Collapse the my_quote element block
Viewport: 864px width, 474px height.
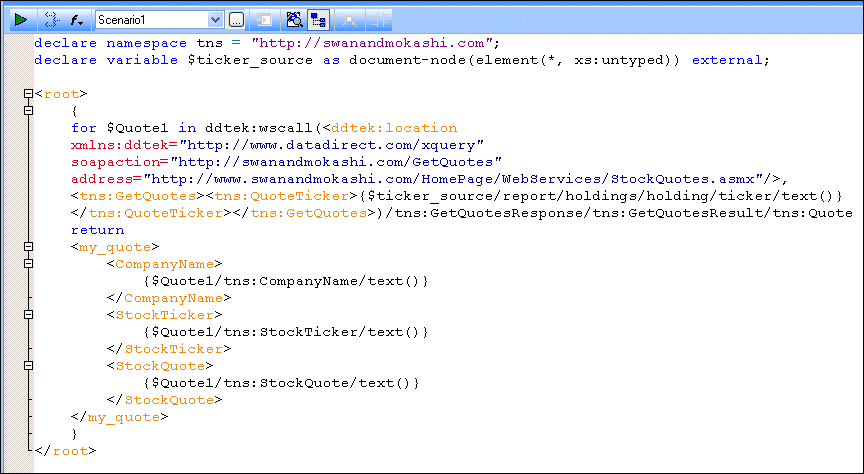28,247
